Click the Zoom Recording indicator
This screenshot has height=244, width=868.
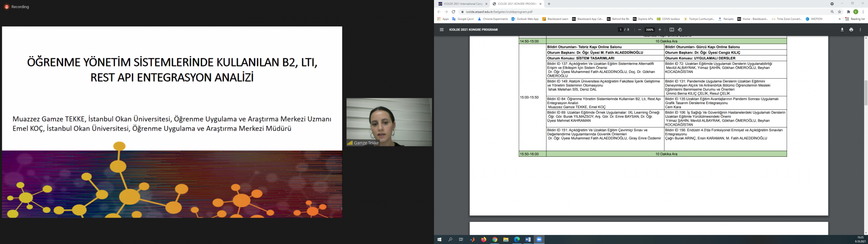coord(17,7)
